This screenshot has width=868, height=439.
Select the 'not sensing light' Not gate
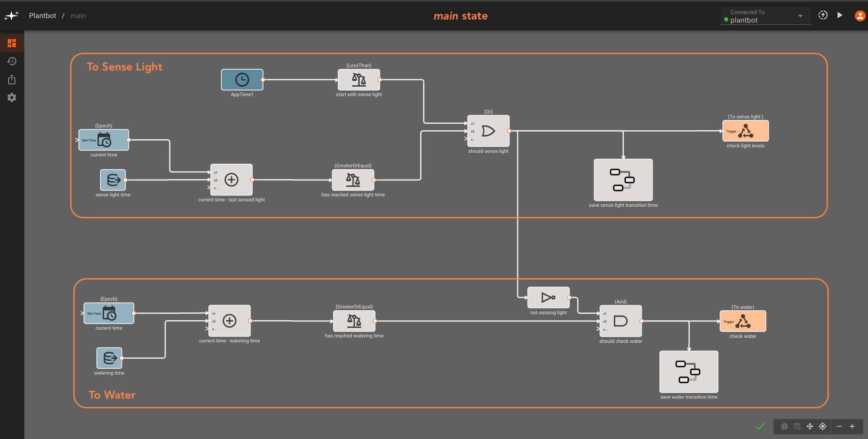coord(549,298)
